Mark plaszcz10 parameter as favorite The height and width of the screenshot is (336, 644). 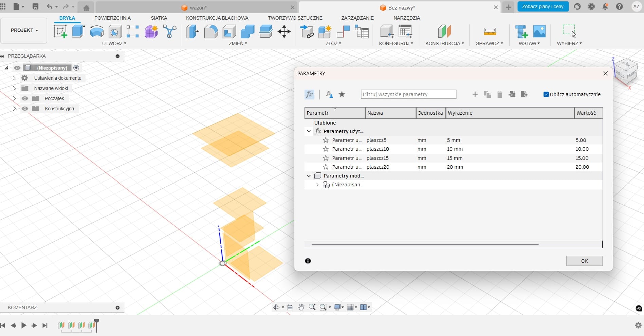click(326, 149)
